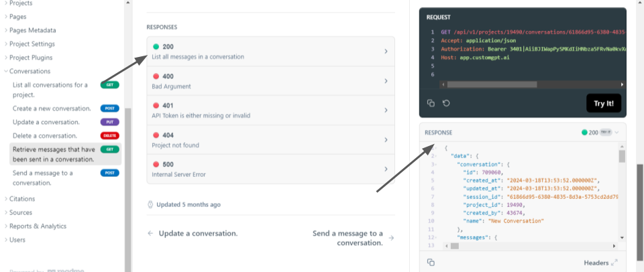Image resolution: width=644 pixels, height=272 pixels.
Task: Click the Try It! button
Action: coord(603,103)
